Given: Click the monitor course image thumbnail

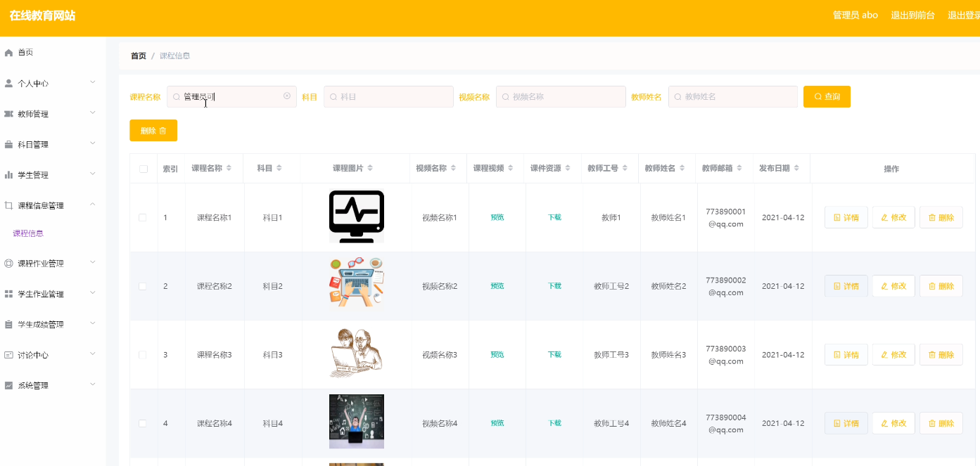Looking at the screenshot, I should (x=357, y=216).
